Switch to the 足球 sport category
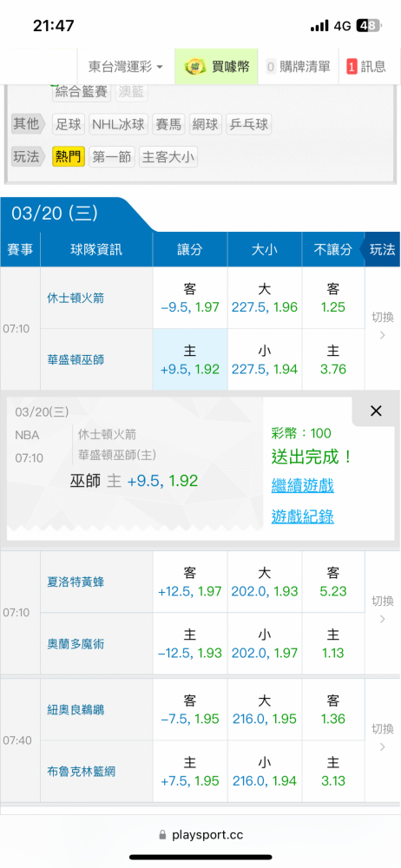The height and width of the screenshot is (868, 401). [68, 124]
